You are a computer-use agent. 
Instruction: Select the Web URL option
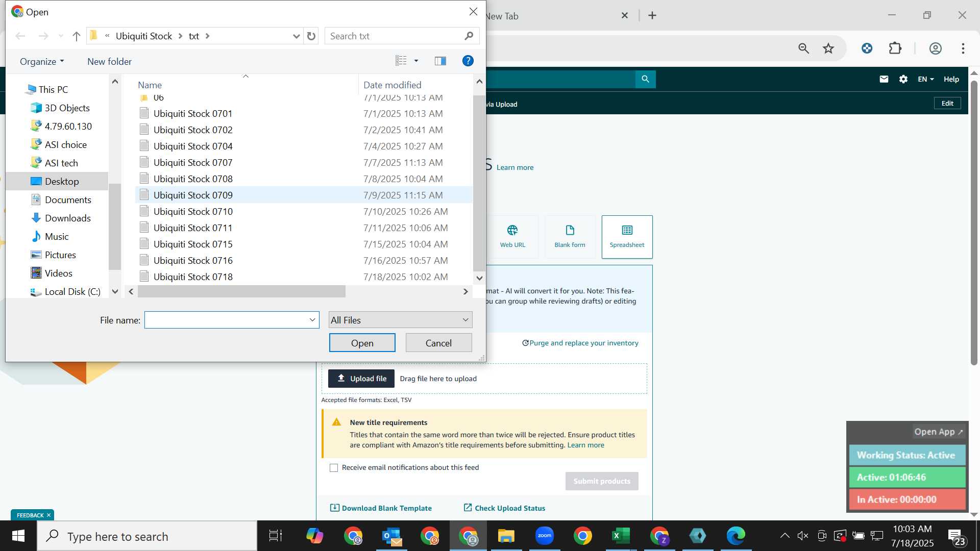(x=512, y=237)
